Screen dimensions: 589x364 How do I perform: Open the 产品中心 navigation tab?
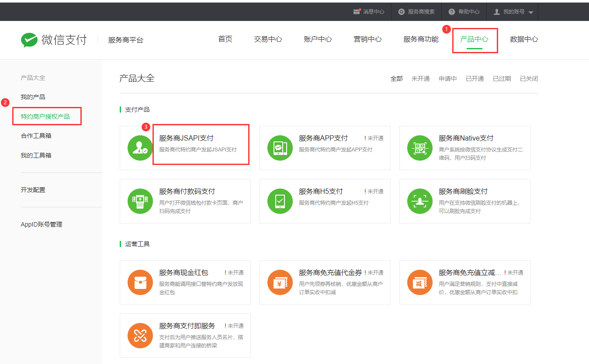[x=474, y=39]
